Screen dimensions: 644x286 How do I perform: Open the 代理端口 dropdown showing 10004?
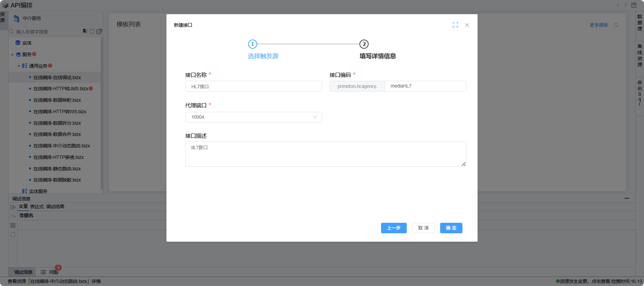click(253, 117)
